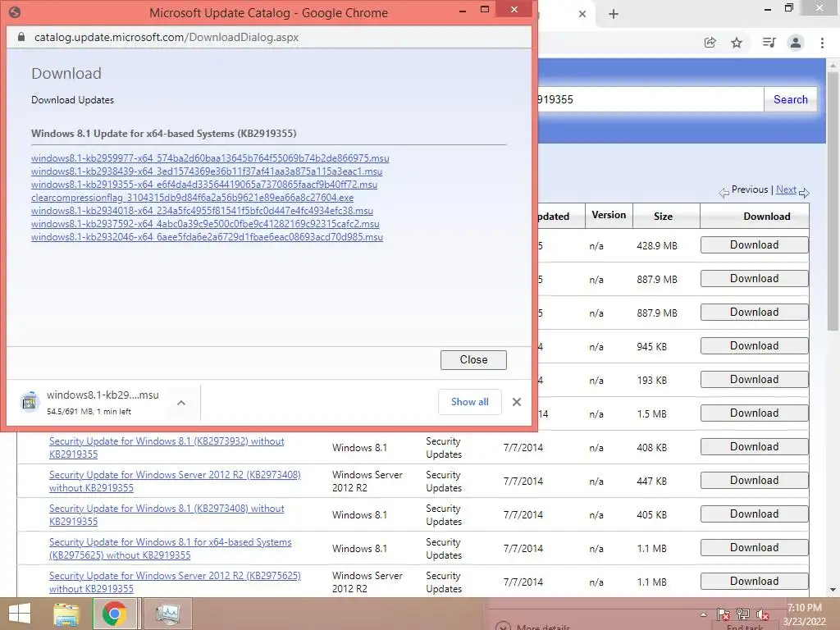Open the kb2919355-x64 msu download link
The height and width of the screenshot is (630, 840).
(204, 185)
